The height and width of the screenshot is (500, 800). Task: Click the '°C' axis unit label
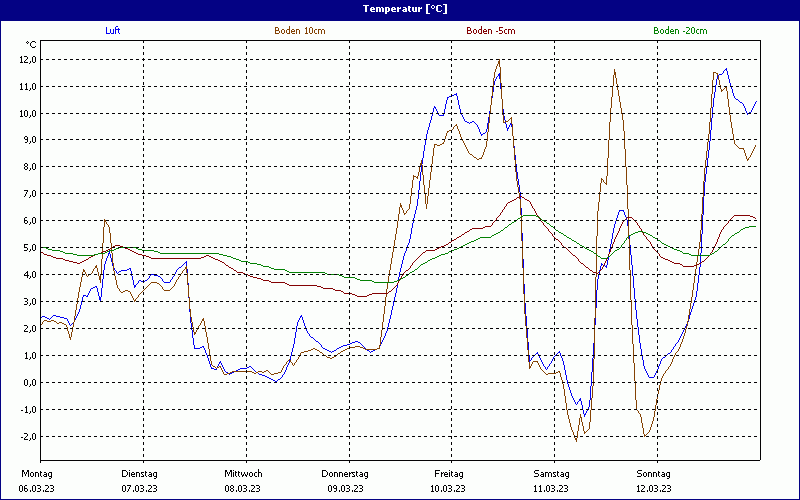click(31, 45)
